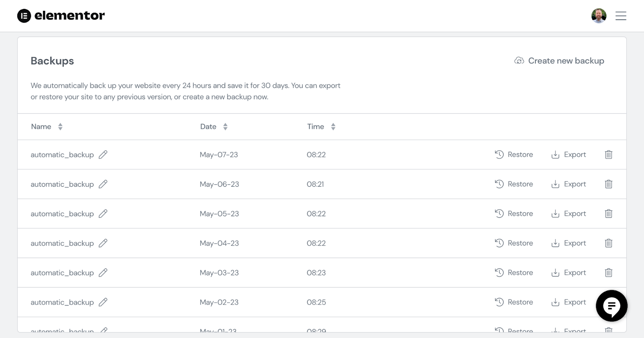Image resolution: width=644 pixels, height=338 pixels.
Task: Select the May-05-23 date cell
Action: (219, 214)
